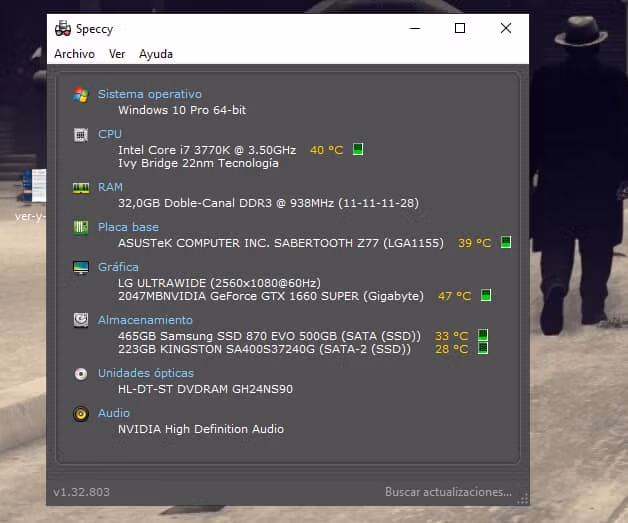Click the Kingston SSD 28 °C temperature value
Screen dimensions: 628x523
[x=451, y=349]
